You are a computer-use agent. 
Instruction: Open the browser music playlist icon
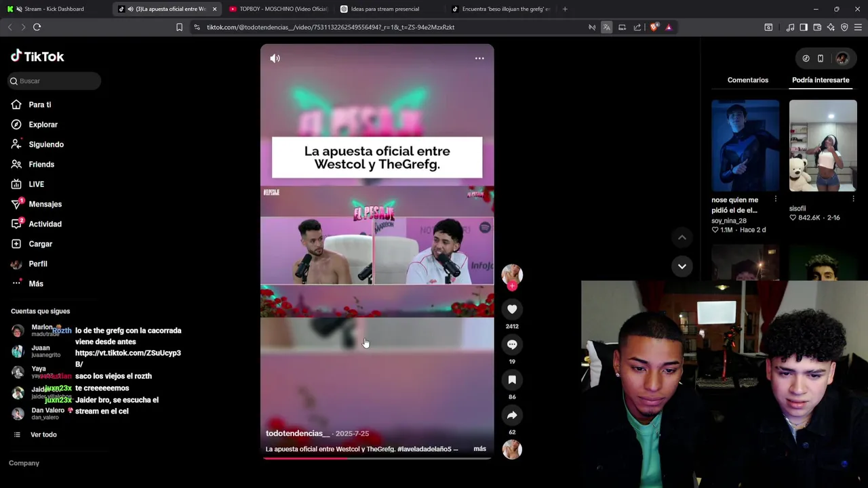(790, 27)
